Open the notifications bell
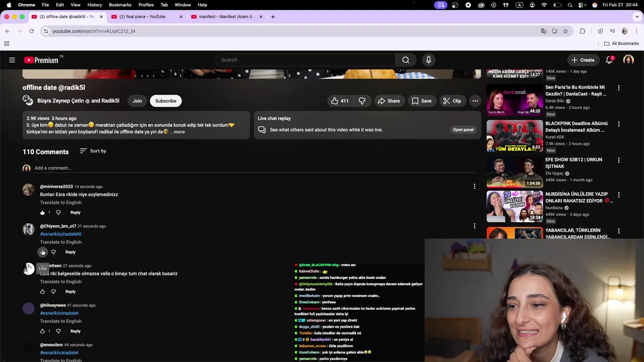The width and height of the screenshot is (644, 362). coord(609,60)
